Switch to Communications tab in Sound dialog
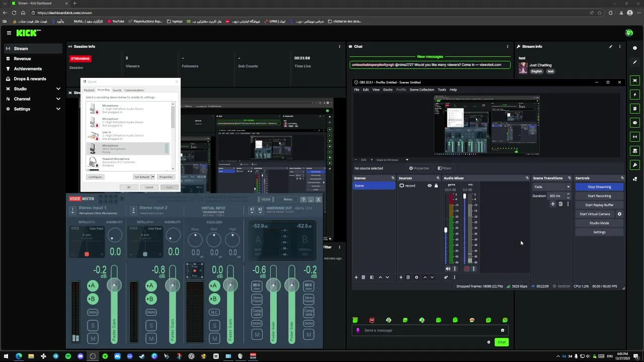Viewport: 644px width, 362px height. [134, 90]
